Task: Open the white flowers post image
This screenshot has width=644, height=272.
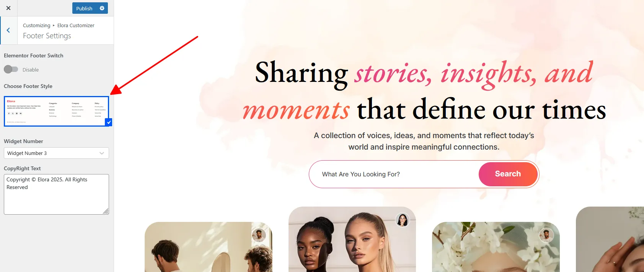Action: [x=496, y=247]
